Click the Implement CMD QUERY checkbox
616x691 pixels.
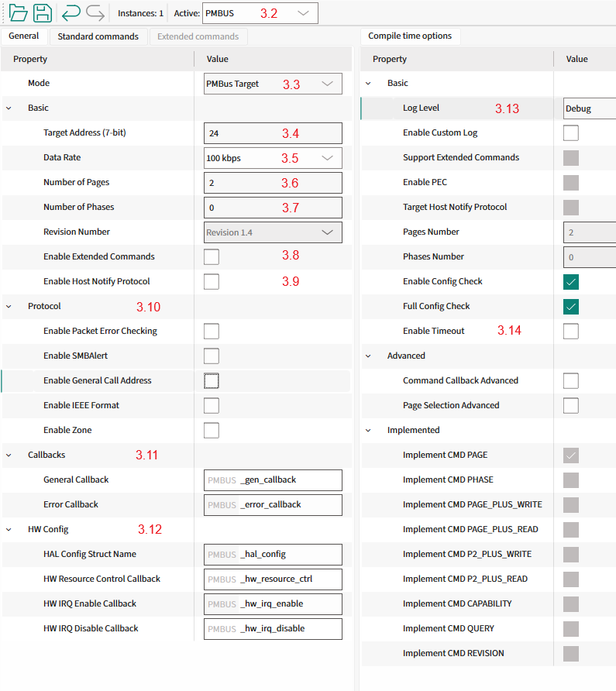click(x=571, y=629)
